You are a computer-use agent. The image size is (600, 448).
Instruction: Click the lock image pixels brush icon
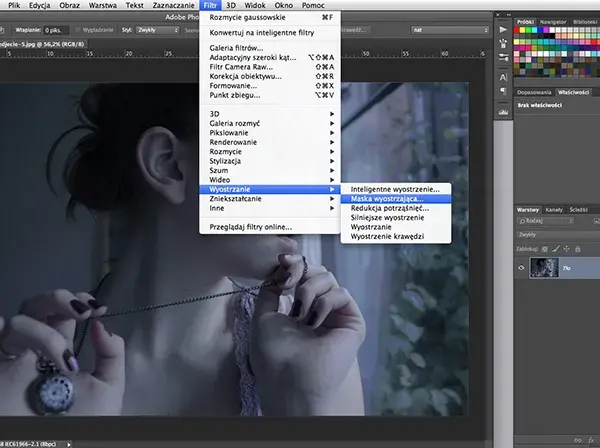coord(556,249)
